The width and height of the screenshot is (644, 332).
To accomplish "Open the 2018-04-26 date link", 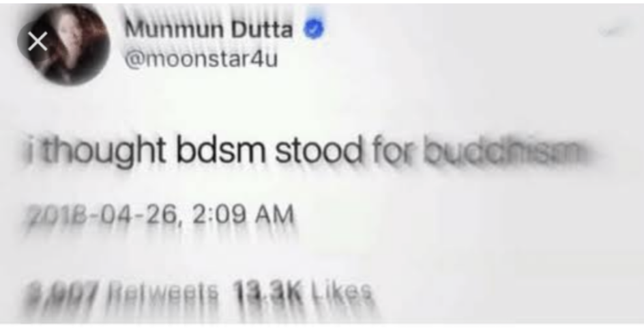I will (104, 215).
